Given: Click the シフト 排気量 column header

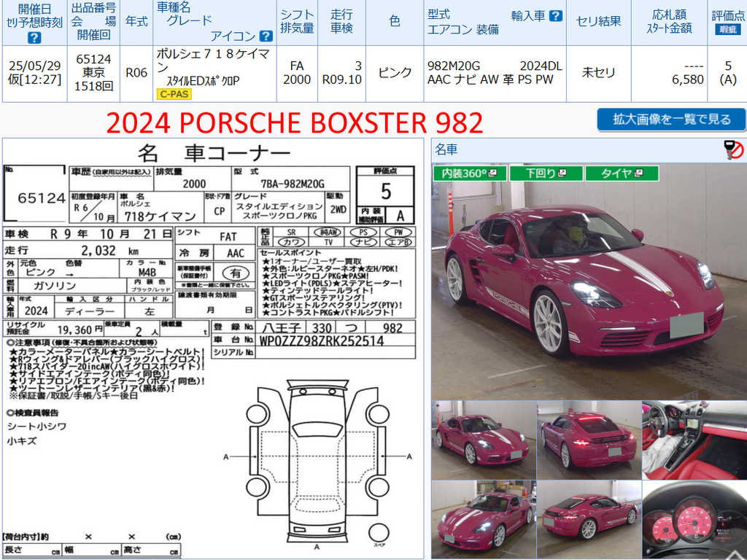Looking at the screenshot, I should (297, 23).
